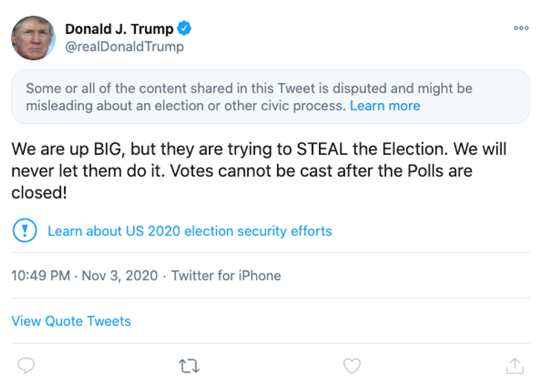Viewport: 547px width, 392px height.
Task: Retweet this tweet using the retweet icon
Action: pyautogui.click(x=189, y=366)
